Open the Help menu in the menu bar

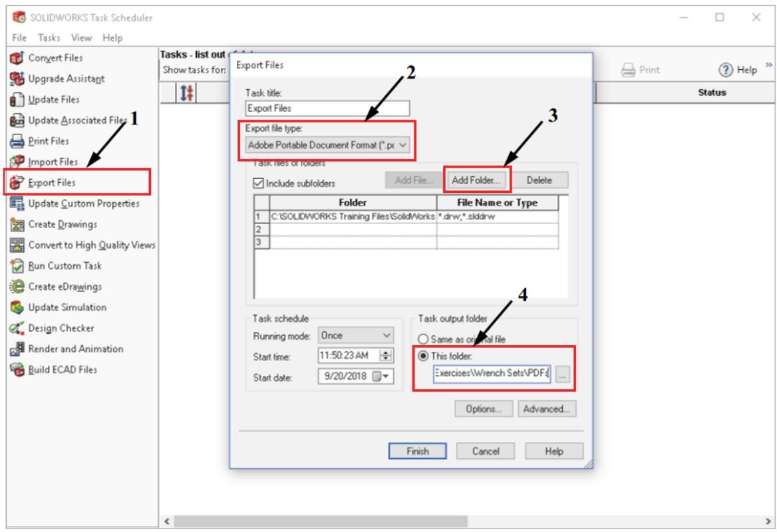112,38
